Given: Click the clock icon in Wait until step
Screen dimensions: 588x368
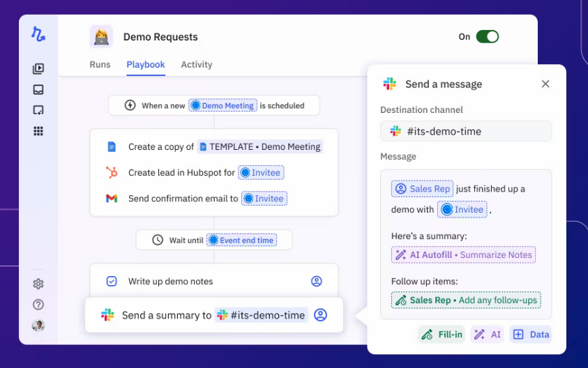Looking at the screenshot, I should click(158, 240).
